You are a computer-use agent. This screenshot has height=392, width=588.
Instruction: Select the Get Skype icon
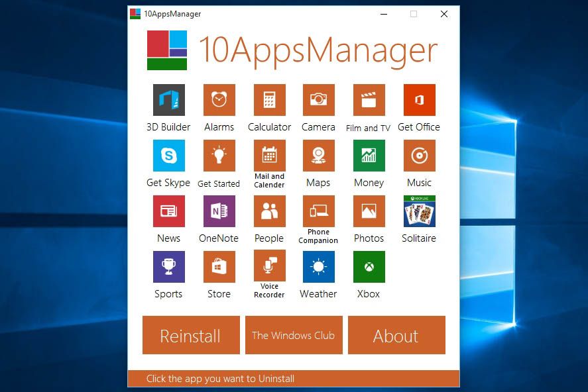pos(169,156)
